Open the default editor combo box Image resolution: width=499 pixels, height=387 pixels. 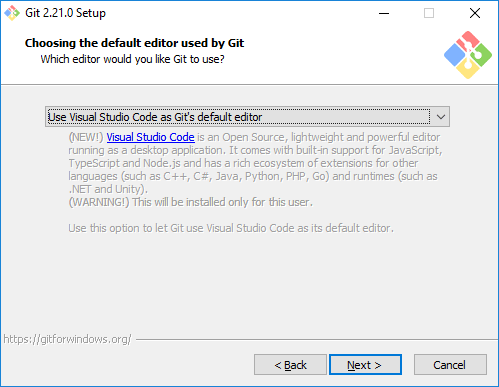247,117
